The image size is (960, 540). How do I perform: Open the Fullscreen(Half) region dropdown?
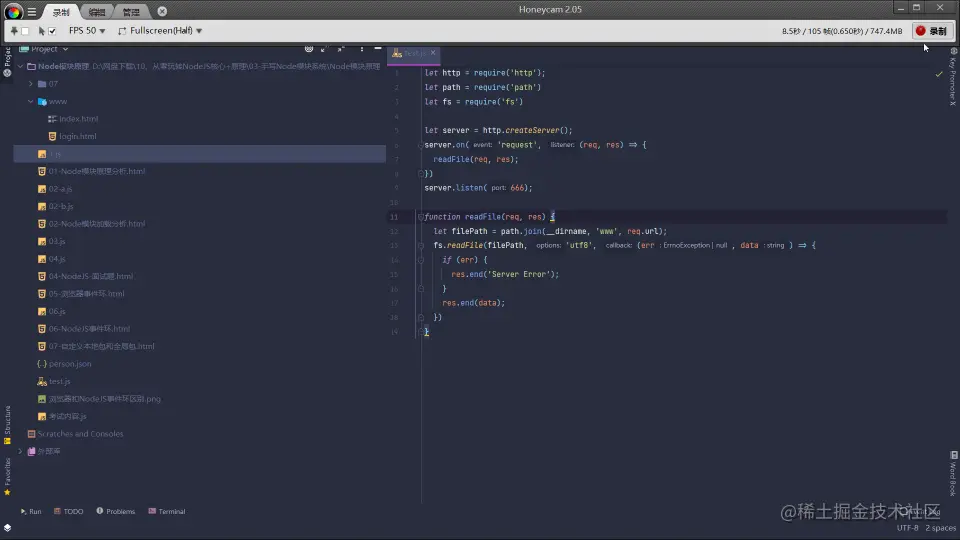160,31
